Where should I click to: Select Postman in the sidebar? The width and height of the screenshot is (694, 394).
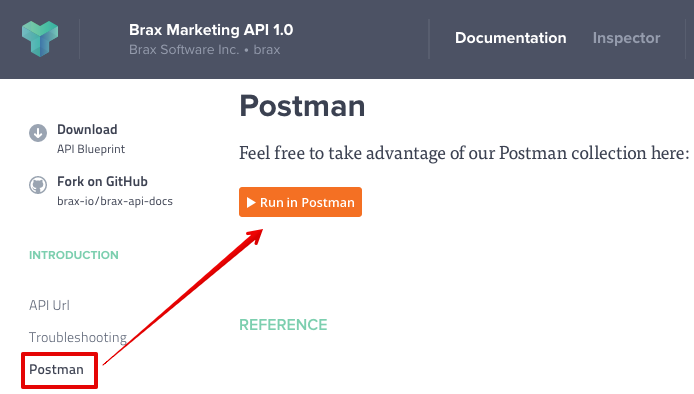56,369
